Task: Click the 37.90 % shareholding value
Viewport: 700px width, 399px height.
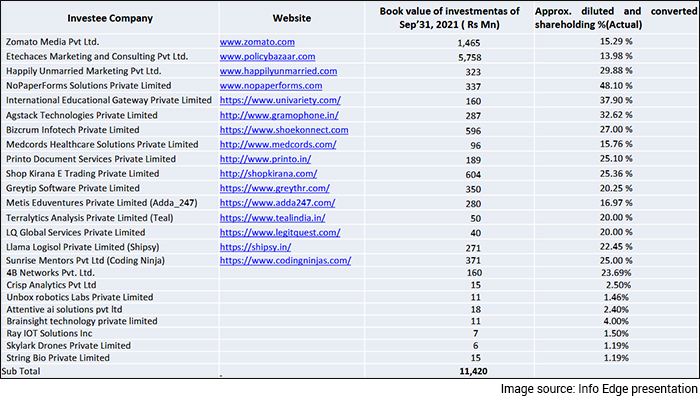Action: (x=616, y=100)
